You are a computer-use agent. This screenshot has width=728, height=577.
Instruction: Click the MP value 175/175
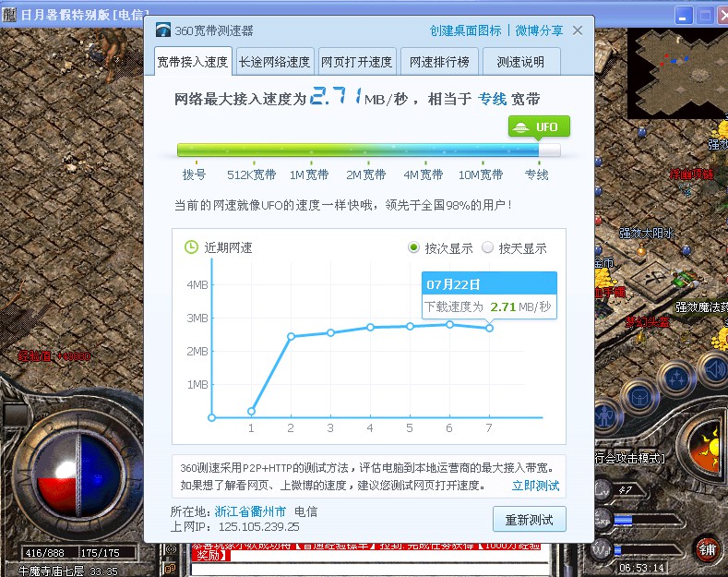point(101,553)
